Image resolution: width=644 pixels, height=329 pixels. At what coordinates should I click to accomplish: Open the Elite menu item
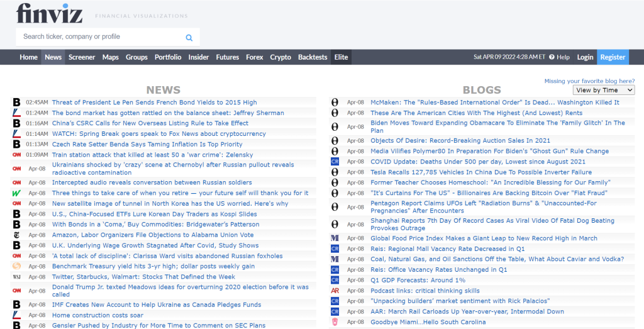click(x=341, y=57)
